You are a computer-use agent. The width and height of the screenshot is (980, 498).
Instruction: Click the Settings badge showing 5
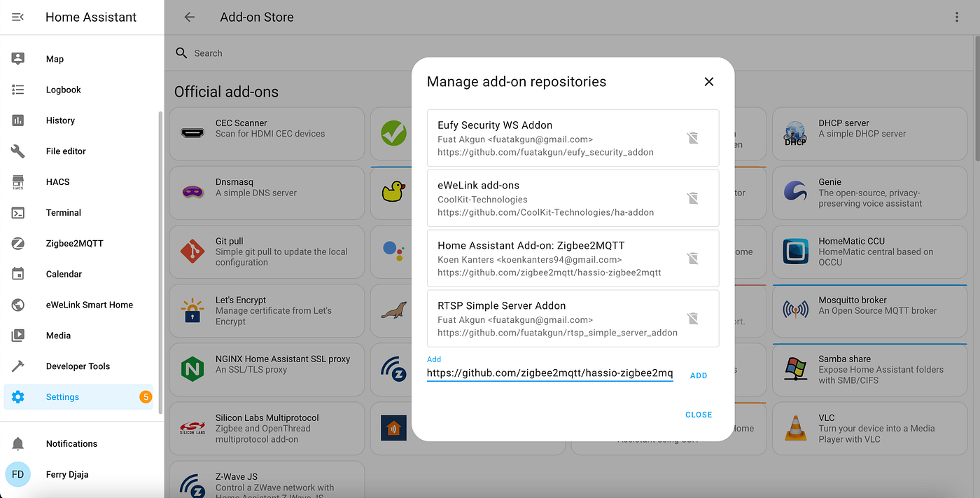[146, 397]
